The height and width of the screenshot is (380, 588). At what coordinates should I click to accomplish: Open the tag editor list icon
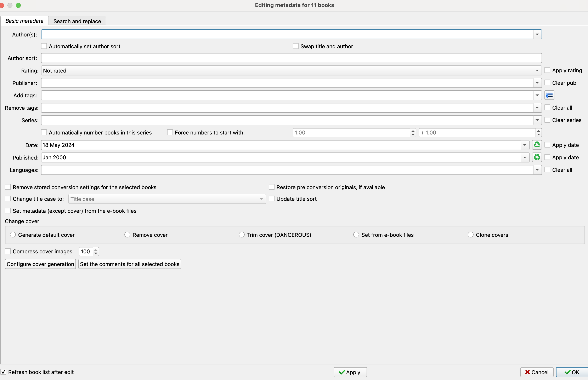click(549, 95)
